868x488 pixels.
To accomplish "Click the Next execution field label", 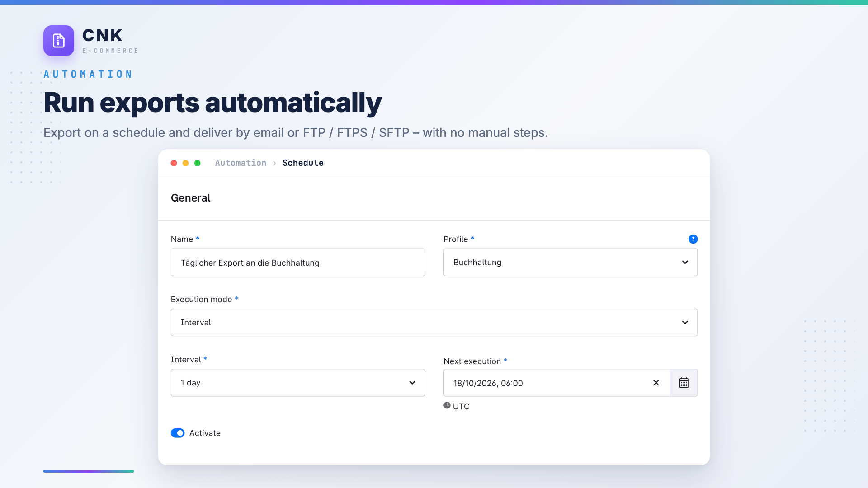I will click(472, 361).
